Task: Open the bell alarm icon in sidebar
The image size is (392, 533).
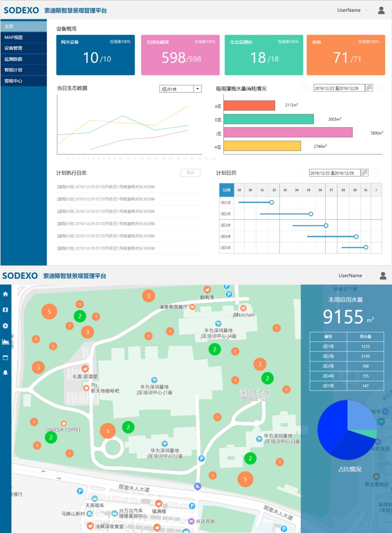Action: [x=5, y=373]
